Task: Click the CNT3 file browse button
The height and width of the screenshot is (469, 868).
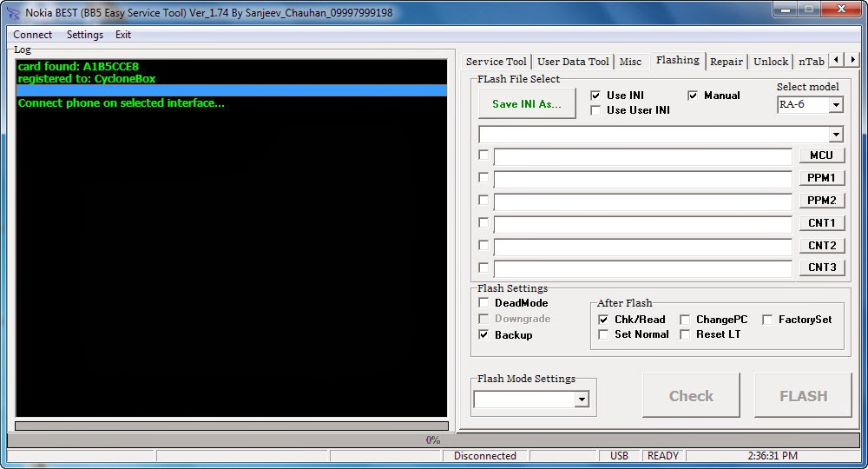Action: coord(821,268)
